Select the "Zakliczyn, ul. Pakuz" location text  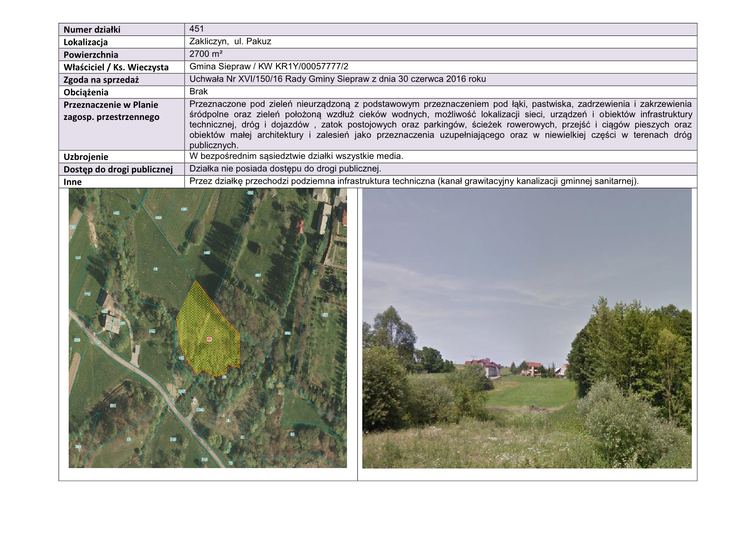pyautogui.click(x=230, y=41)
